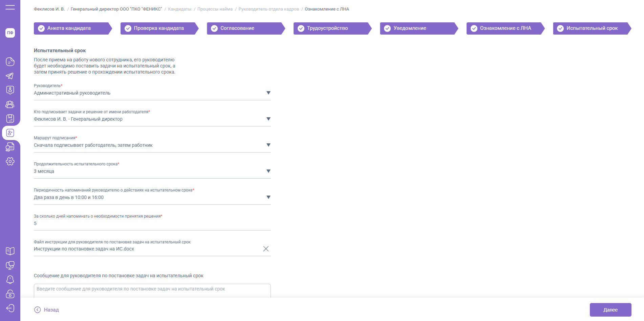Click the logout icon in sidebar
Image resolution: width=644 pixels, height=321 pixels.
[10, 308]
